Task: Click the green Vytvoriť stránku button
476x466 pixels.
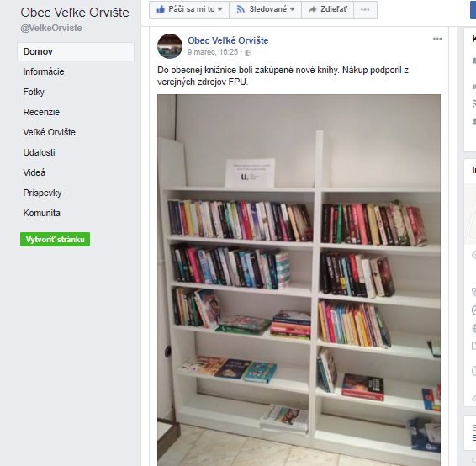Action: [x=55, y=239]
